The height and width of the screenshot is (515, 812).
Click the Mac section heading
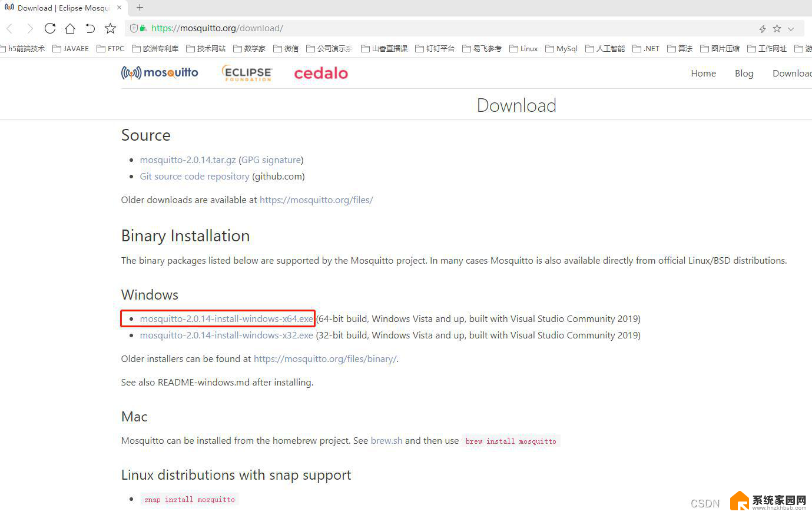(134, 417)
